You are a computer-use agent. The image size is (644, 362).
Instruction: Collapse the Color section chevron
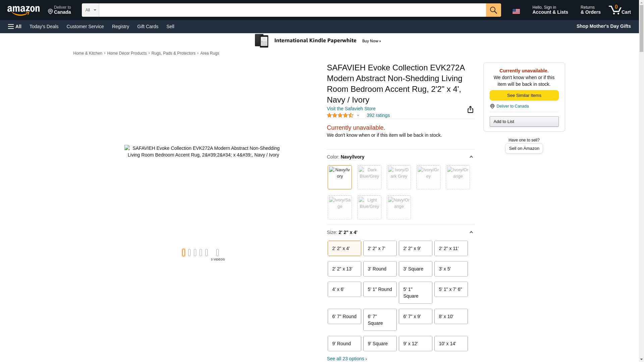tap(471, 157)
